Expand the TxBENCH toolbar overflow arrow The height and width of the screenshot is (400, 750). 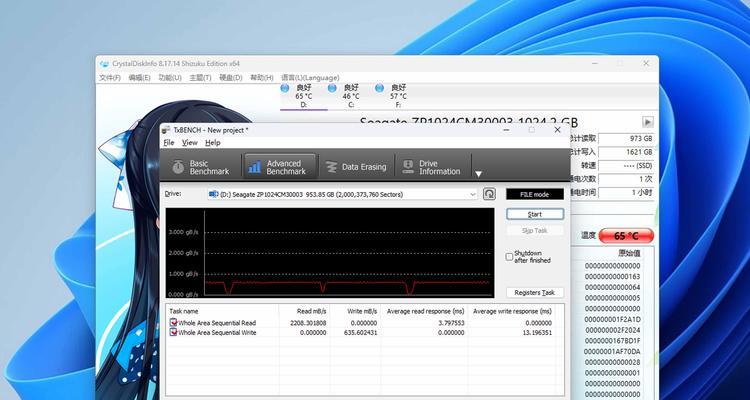pos(478,174)
